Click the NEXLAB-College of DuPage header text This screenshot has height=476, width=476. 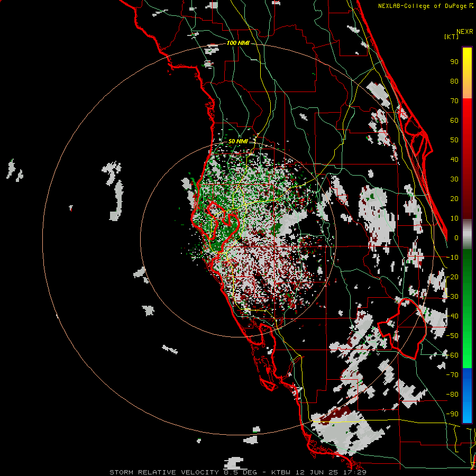coord(425,6)
